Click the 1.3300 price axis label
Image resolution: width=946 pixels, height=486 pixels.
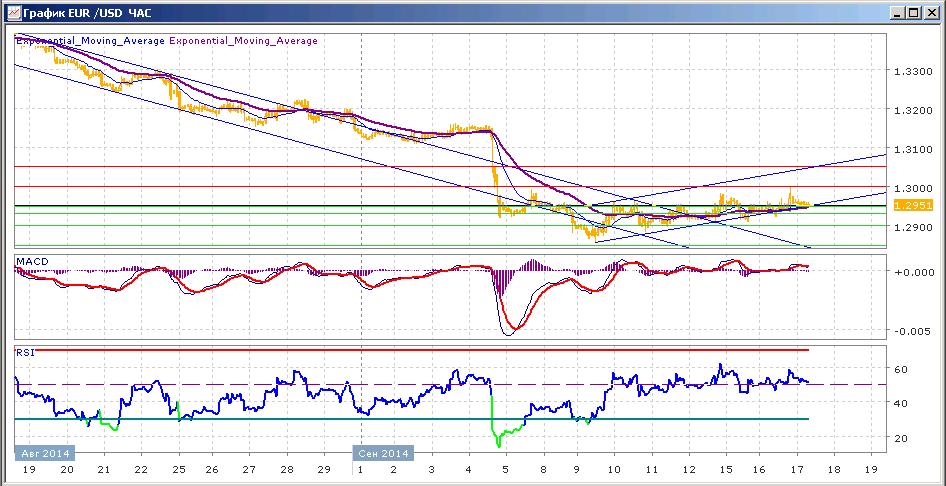(913, 71)
